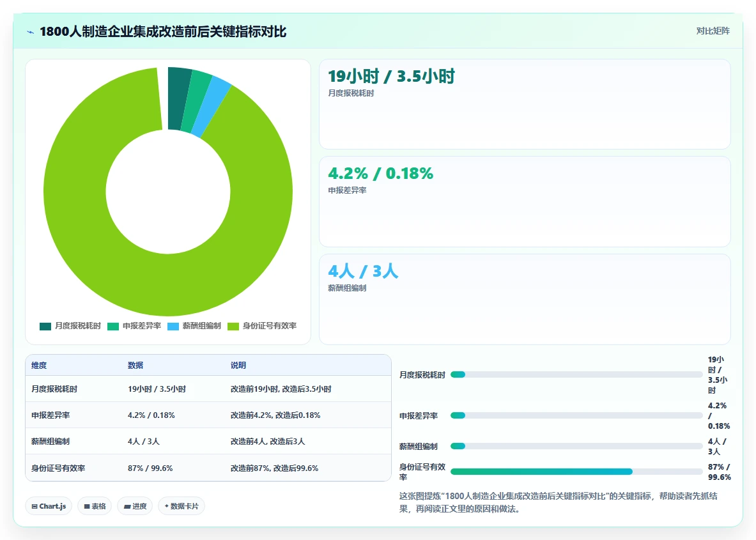Click the icon in the 数据卡片 tag
Viewport: 756px width, 540px height.
point(167,506)
